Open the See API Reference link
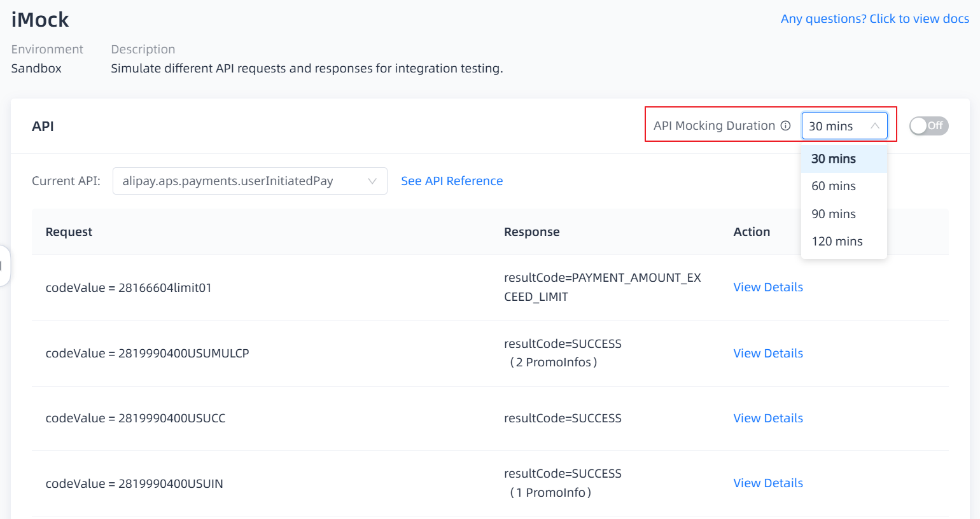Image resolution: width=980 pixels, height=519 pixels. (x=452, y=181)
